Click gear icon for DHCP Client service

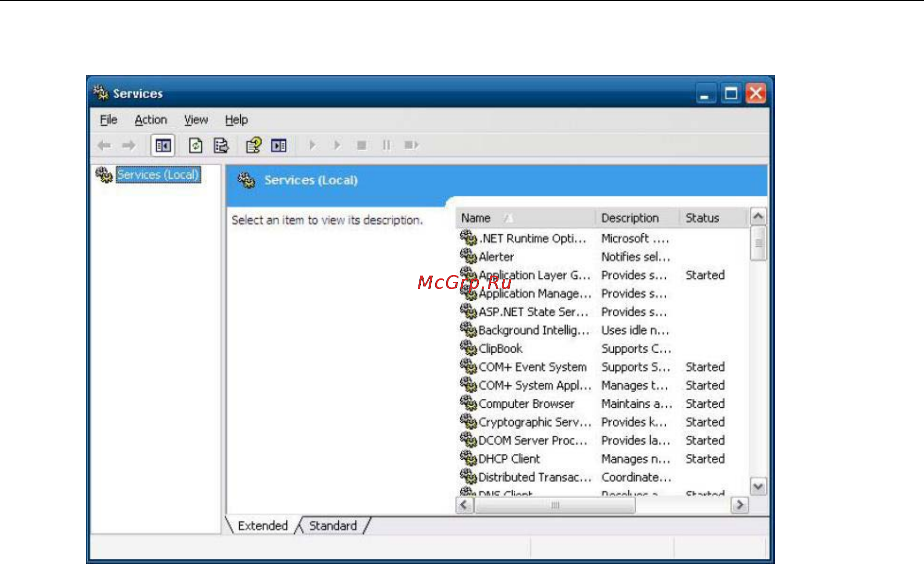click(x=468, y=458)
